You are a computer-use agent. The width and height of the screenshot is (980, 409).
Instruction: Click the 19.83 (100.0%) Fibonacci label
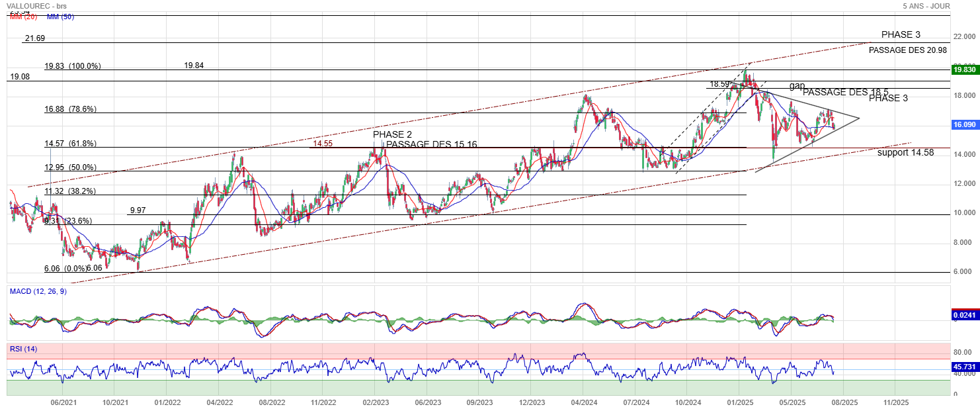73,66
